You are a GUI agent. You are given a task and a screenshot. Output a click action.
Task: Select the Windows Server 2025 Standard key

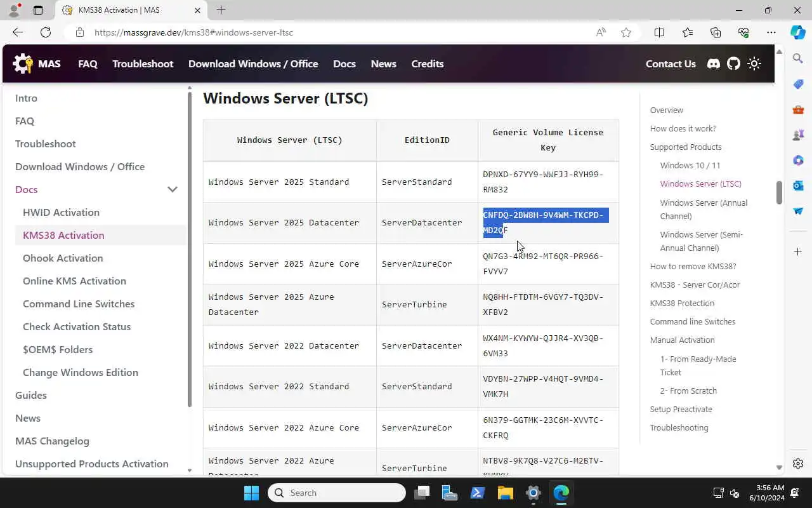(543, 182)
